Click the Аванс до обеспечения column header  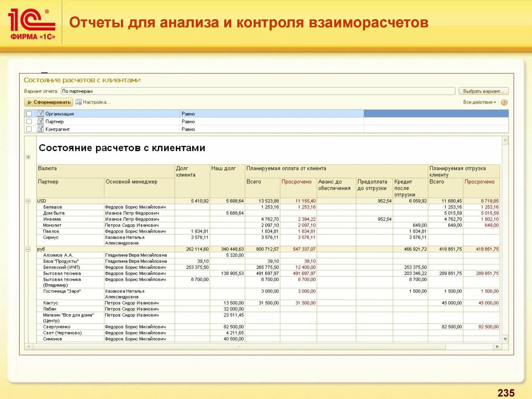[336, 188]
